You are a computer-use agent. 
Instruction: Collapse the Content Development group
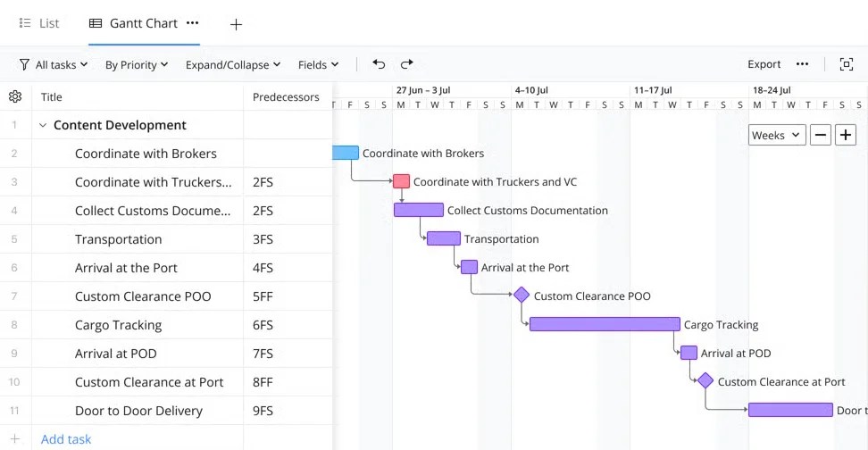pos(43,125)
